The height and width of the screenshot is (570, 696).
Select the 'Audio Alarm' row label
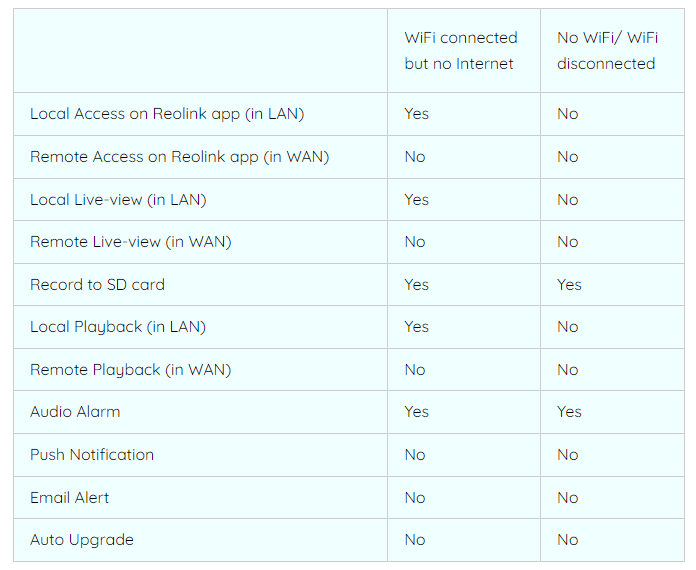tap(75, 412)
